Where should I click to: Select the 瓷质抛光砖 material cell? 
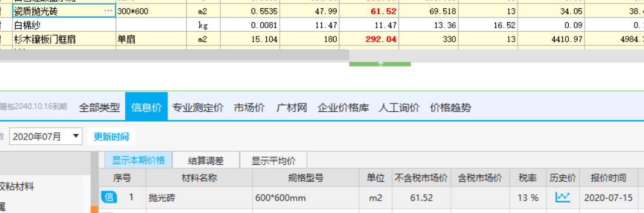[64, 11]
